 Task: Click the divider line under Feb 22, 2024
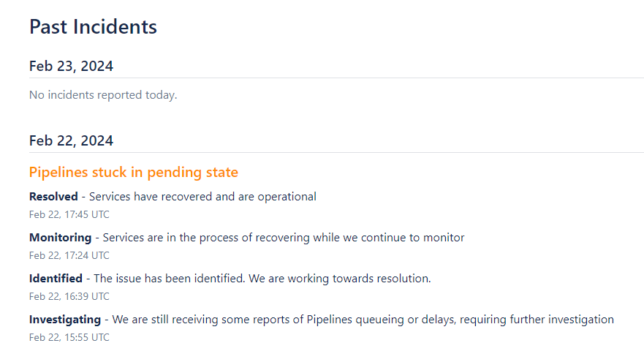[x=336, y=153]
